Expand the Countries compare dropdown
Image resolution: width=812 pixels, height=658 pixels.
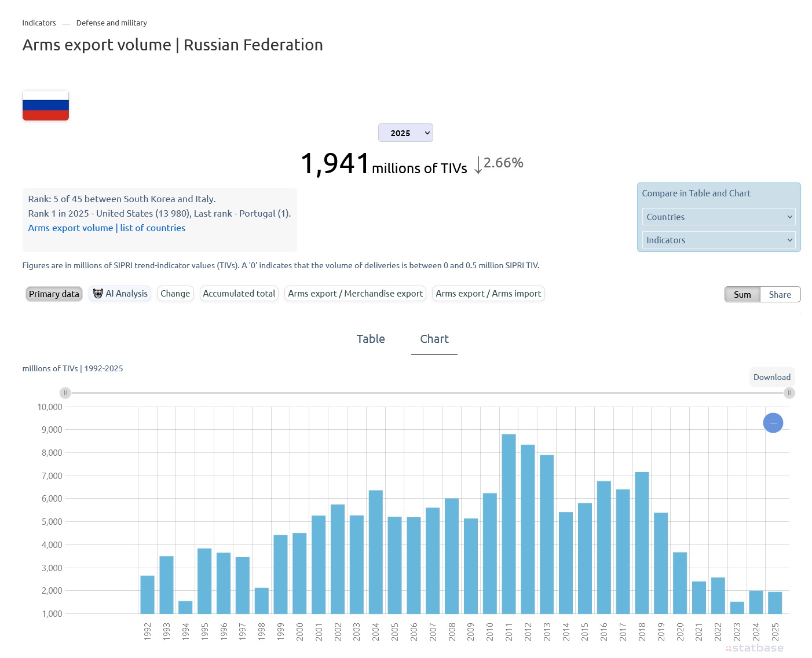coord(719,217)
